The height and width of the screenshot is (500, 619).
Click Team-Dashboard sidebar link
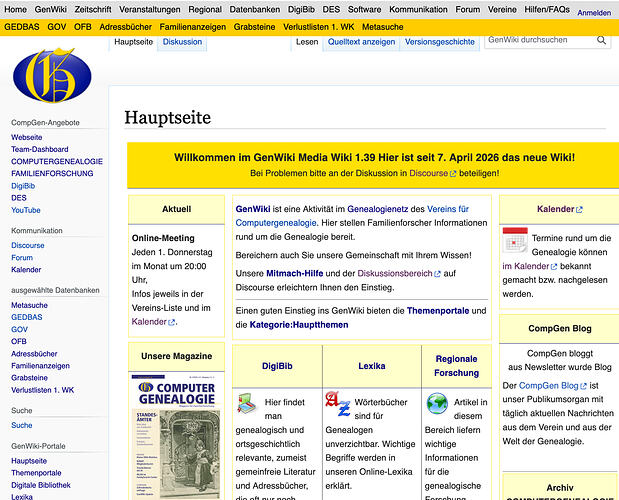(x=39, y=149)
